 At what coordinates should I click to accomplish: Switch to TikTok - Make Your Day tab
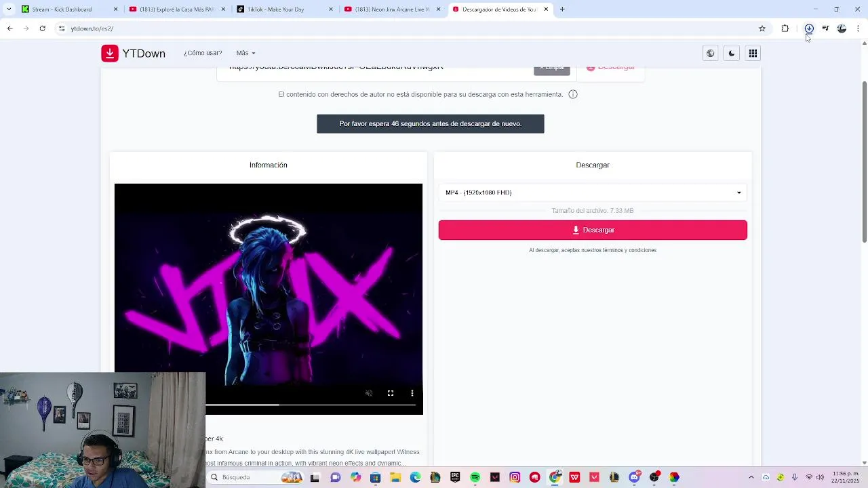283,9
